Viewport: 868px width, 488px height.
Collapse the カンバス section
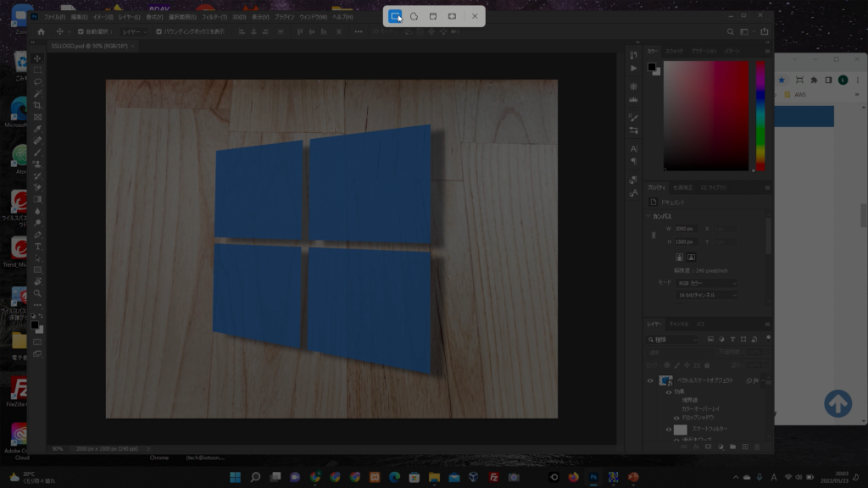[x=648, y=216]
